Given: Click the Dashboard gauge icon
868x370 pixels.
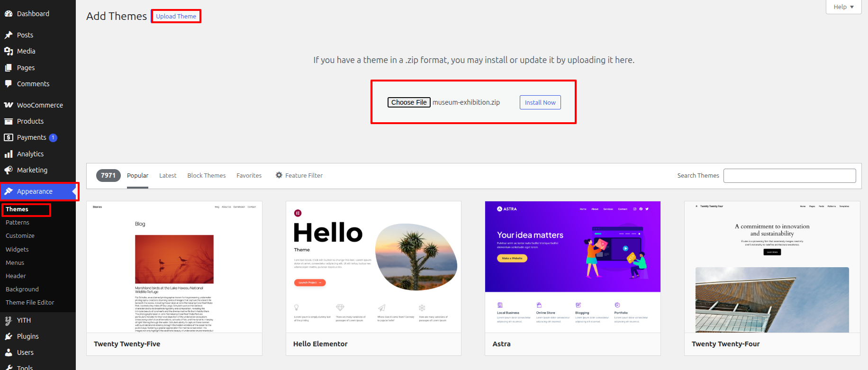Looking at the screenshot, I should 9,14.
